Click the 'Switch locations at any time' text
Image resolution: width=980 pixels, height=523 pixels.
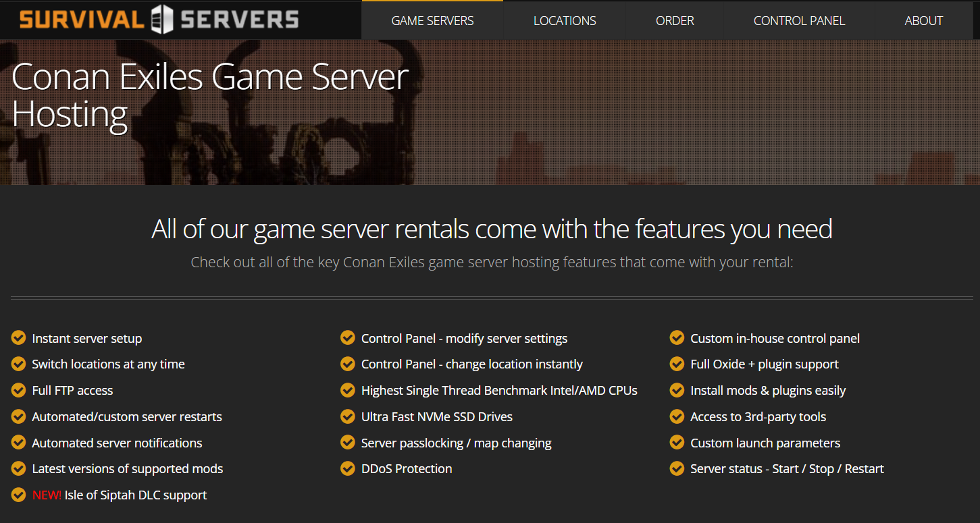coord(108,364)
